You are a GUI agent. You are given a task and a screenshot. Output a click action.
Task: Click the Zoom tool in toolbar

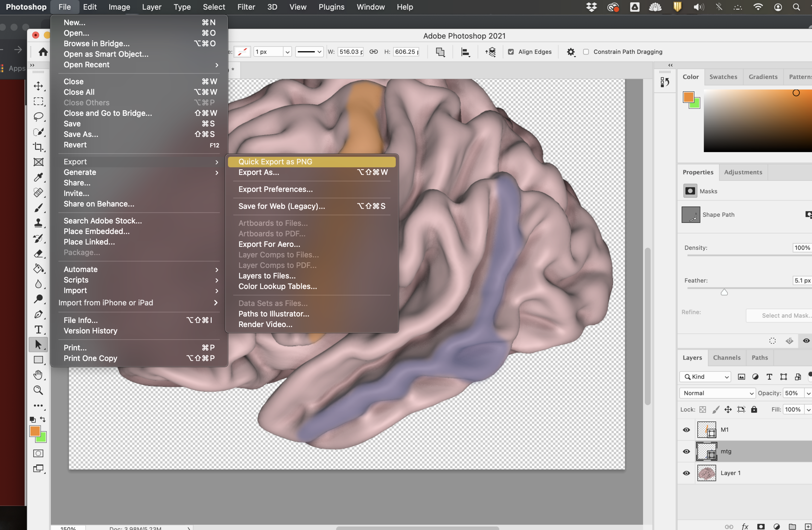pos(38,391)
